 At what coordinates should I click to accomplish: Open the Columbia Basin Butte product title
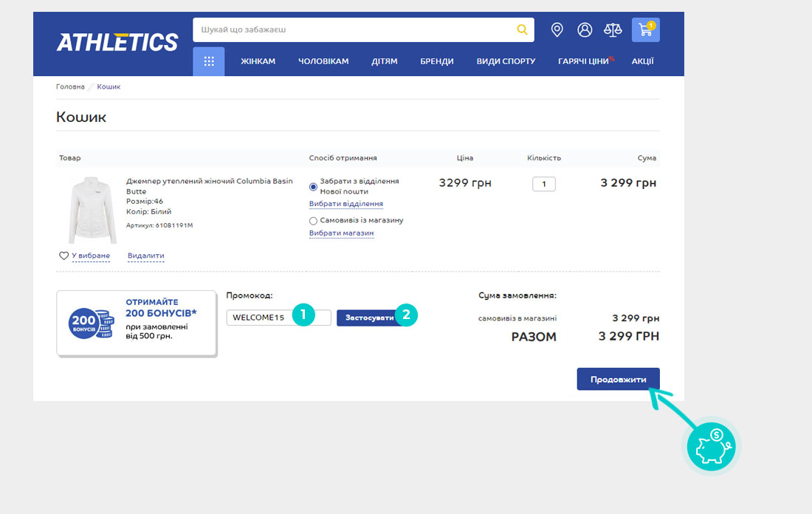pyautogui.click(x=209, y=186)
